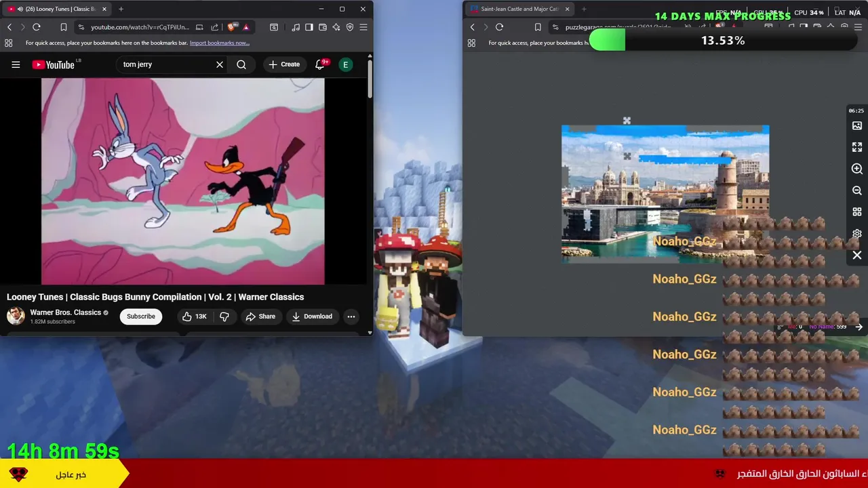Close the Looney Tunes tab

pyautogui.click(x=104, y=9)
